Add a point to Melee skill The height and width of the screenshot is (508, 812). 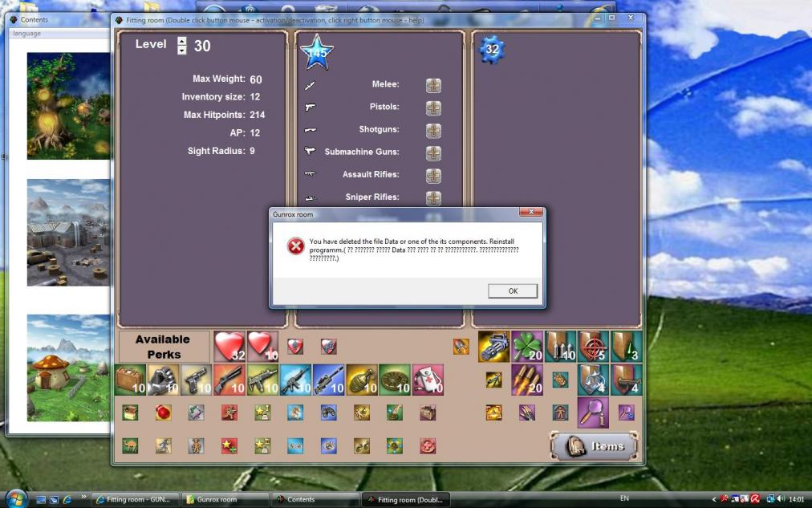coord(433,85)
